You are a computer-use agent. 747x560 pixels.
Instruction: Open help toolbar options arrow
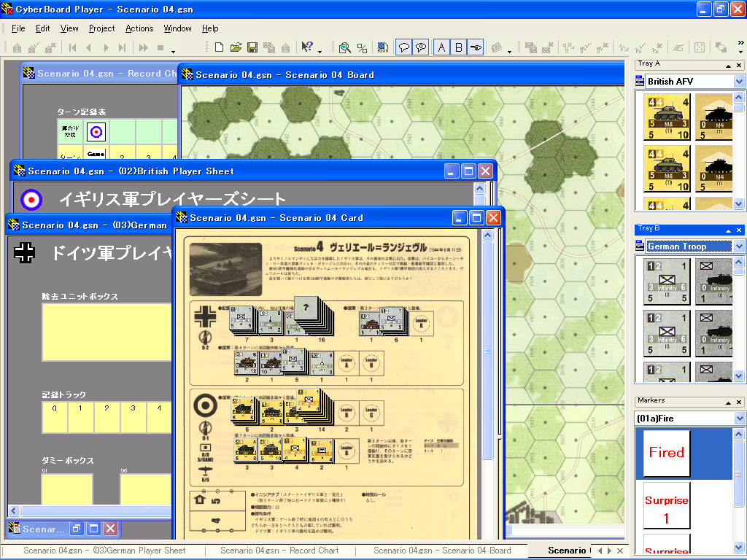pos(320,51)
